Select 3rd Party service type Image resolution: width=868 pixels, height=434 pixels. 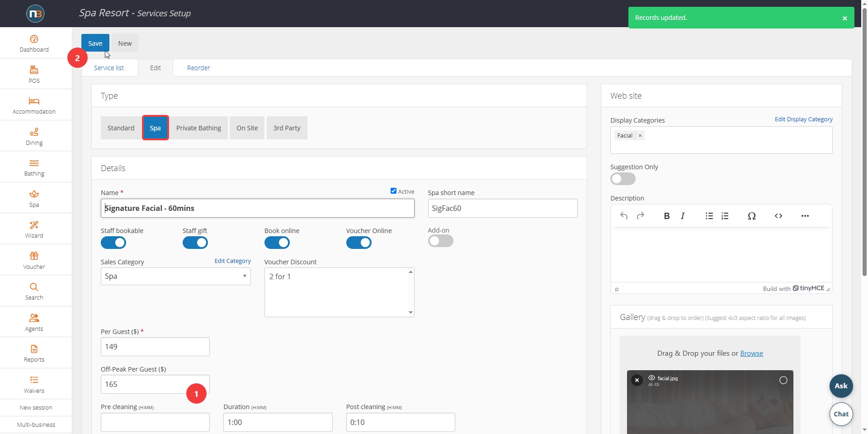coord(287,128)
